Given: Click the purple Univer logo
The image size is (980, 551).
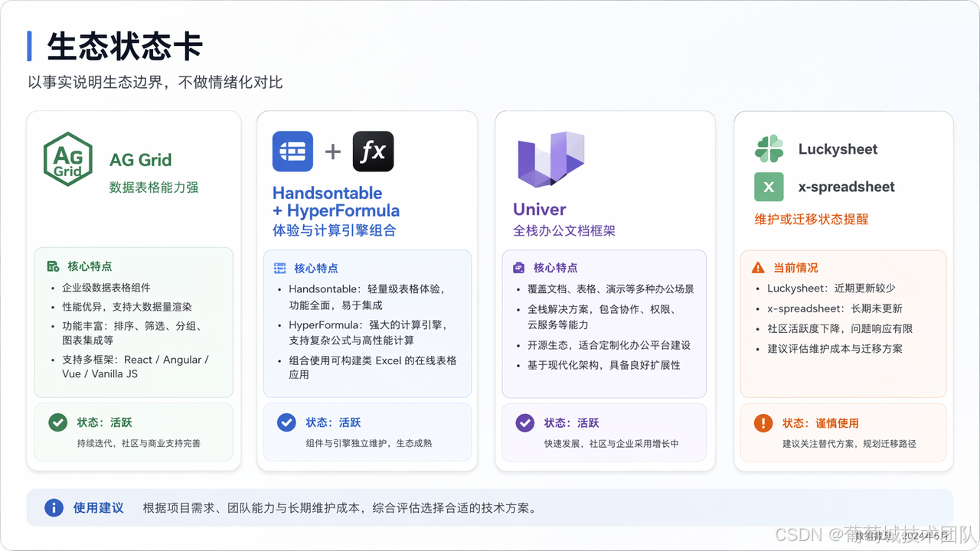Looking at the screenshot, I should [x=550, y=160].
